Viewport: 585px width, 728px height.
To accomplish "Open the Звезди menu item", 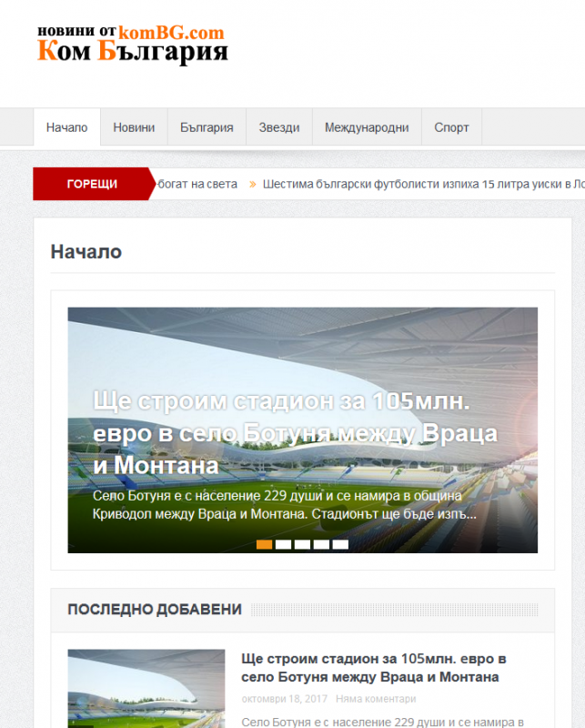I will pos(278,127).
